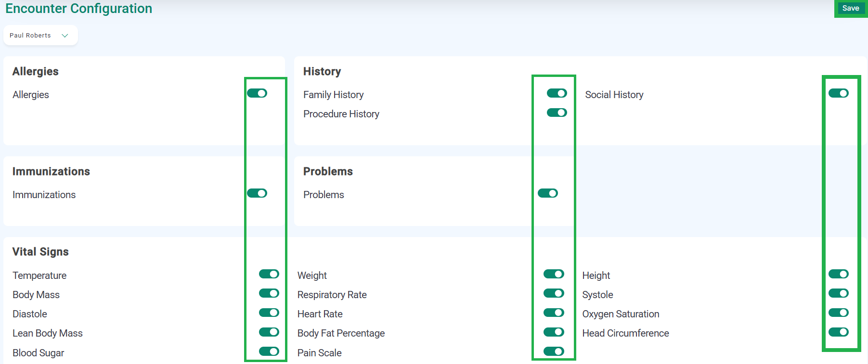868x364 pixels.
Task: Click the Vital Signs section heading
Action: (40, 252)
